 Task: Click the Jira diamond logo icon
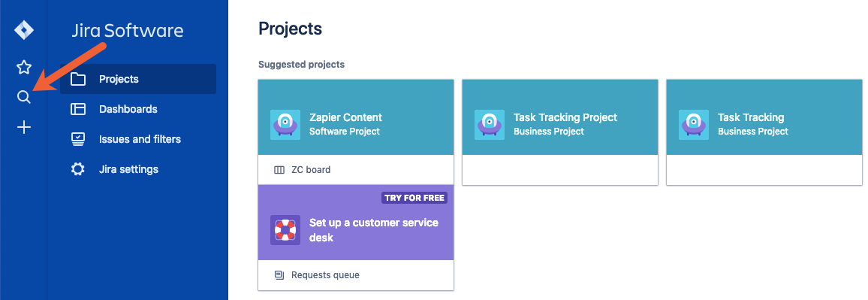tap(24, 30)
